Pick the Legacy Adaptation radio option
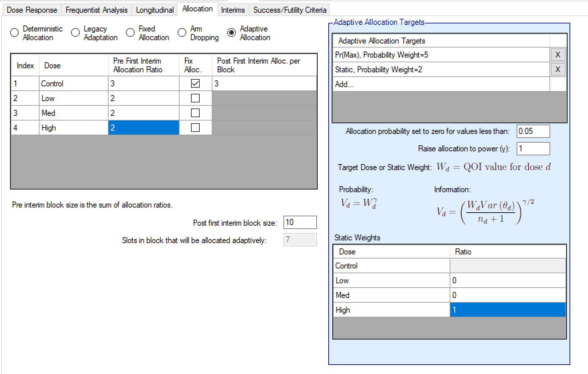588x374 pixels. [75, 33]
